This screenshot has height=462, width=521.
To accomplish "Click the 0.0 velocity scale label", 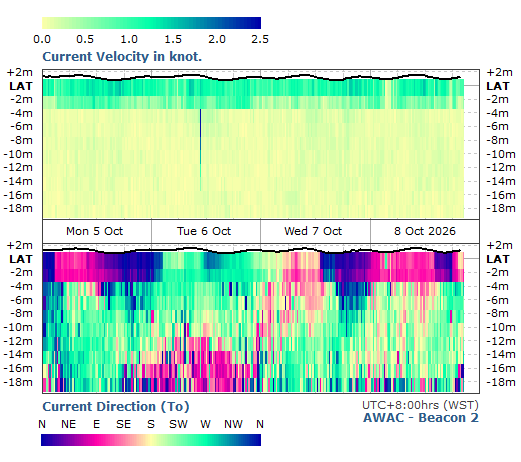I will tap(42, 39).
